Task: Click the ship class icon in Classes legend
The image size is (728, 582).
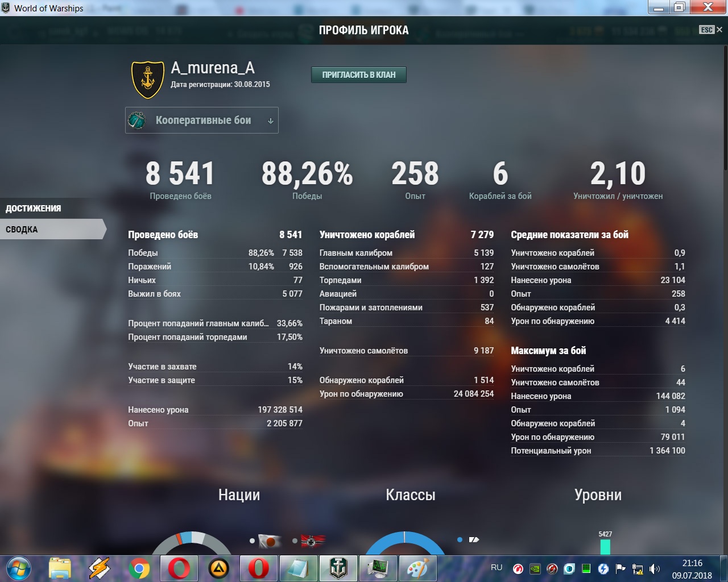Action: pyautogui.click(x=474, y=539)
